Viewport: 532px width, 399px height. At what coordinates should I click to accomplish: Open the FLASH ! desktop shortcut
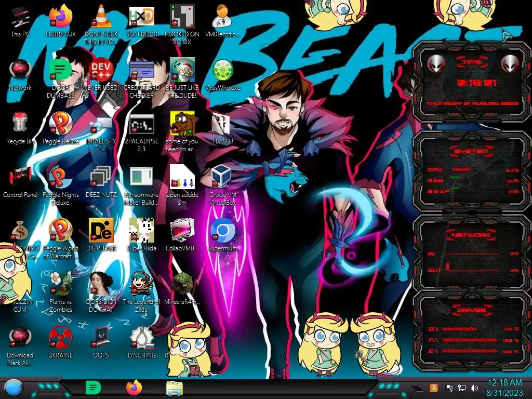(x=222, y=129)
